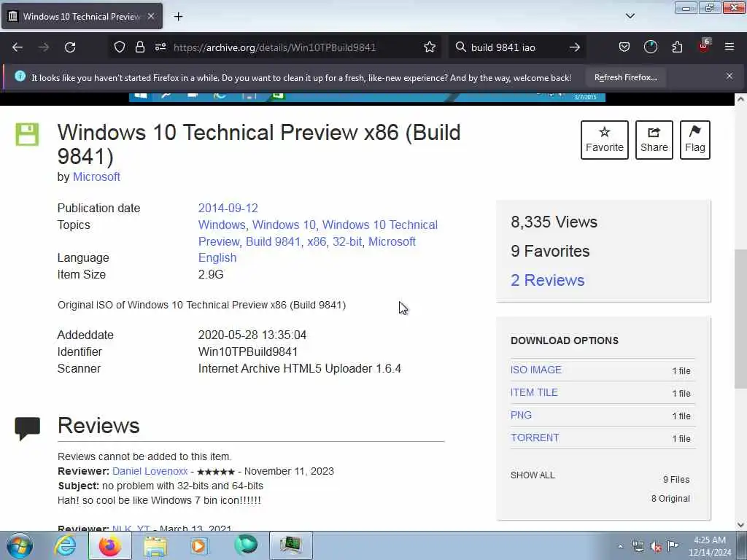Submit the search with the arrow button
The image size is (747, 560).
[575, 47]
